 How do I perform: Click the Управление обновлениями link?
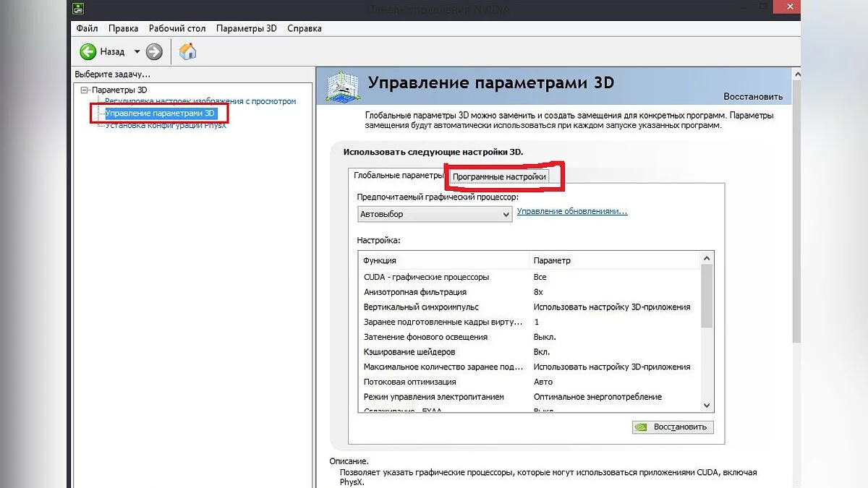click(572, 212)
